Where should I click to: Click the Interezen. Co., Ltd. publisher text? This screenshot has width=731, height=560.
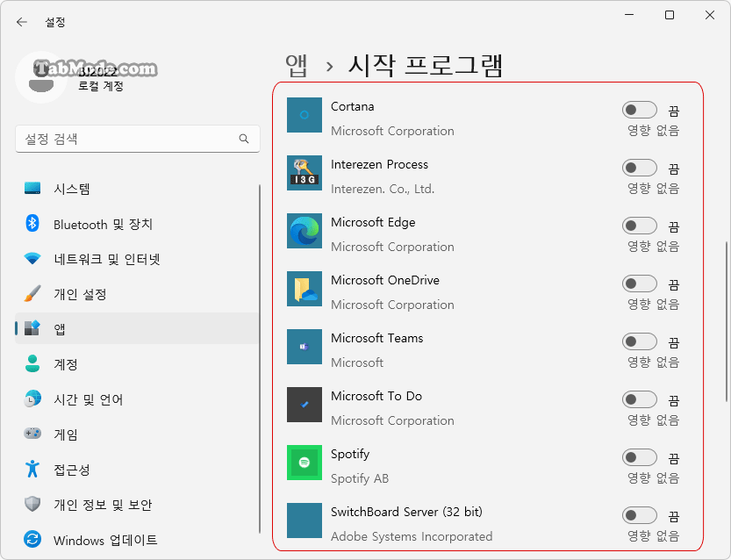383,189
